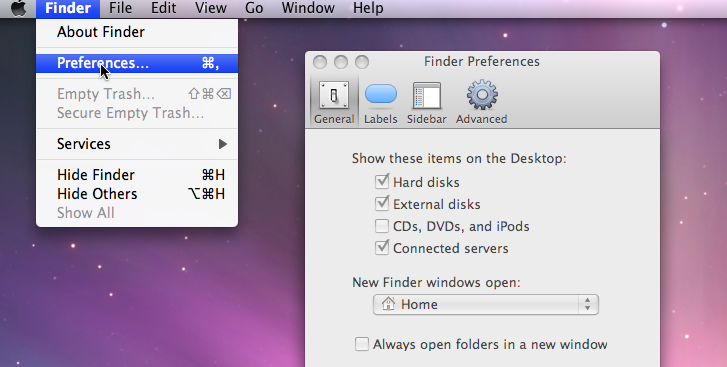Image resolution: width=727 pixels, height=367 pixels.
Task: Open the Apple menu icon
Action: click(19, 8)
